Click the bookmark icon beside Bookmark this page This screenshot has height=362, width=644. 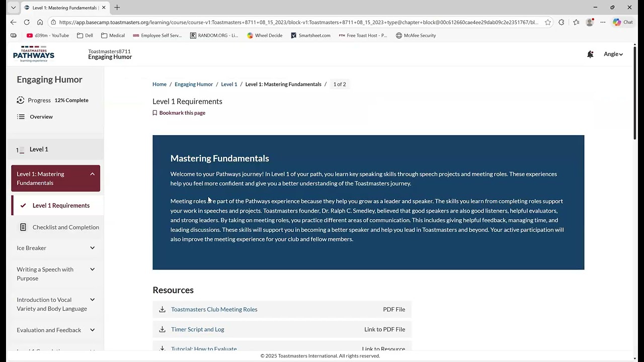155,113
